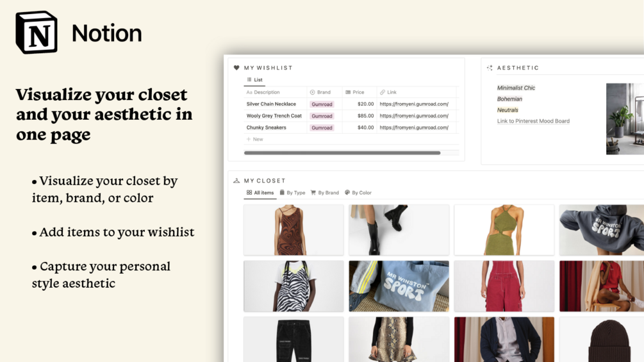Select the All items closet tab

click(260, 192)
